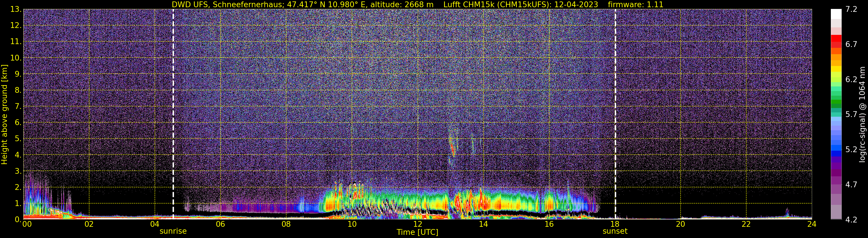Click the "sunrise" label below the time axis

[173, 231]
